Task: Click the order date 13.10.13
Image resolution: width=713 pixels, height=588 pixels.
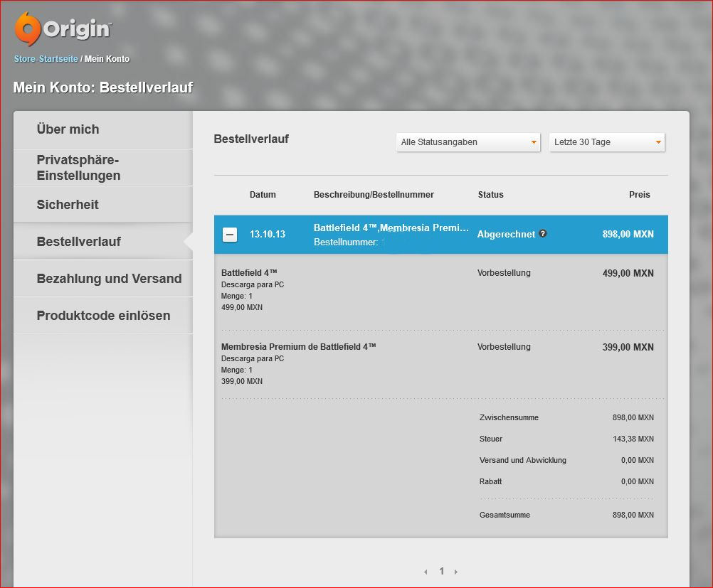Action: point(268,235)
